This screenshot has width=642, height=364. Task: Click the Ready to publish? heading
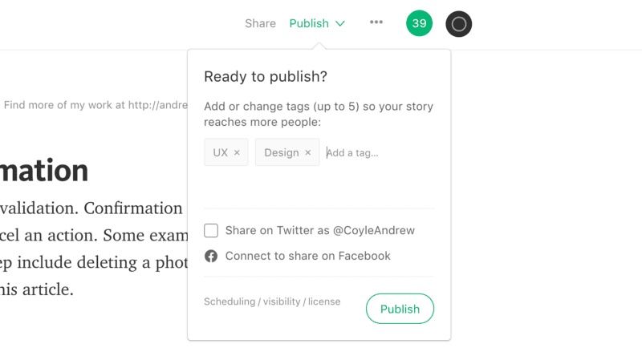266,76
